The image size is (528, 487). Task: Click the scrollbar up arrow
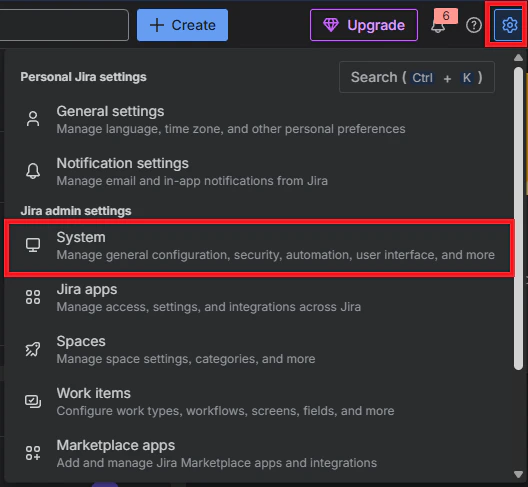click(x=518, y=58)
